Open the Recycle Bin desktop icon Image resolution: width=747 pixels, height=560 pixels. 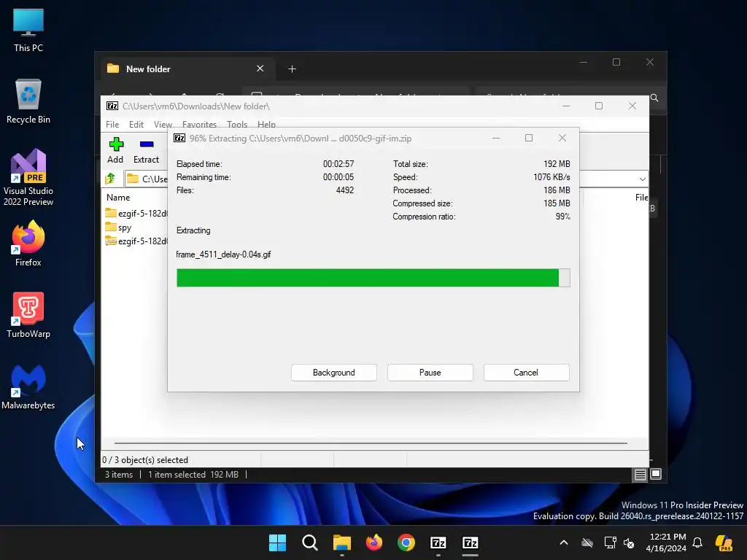click(x=28, y=101)
